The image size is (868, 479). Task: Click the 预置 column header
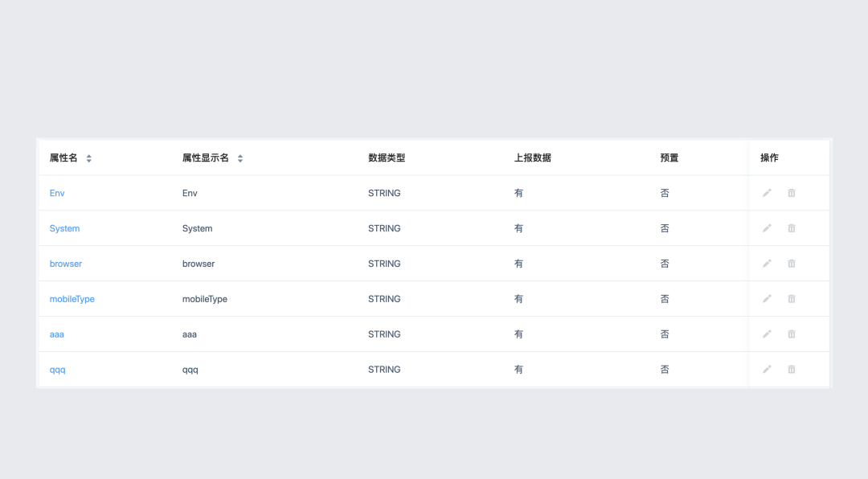(669, 158)
